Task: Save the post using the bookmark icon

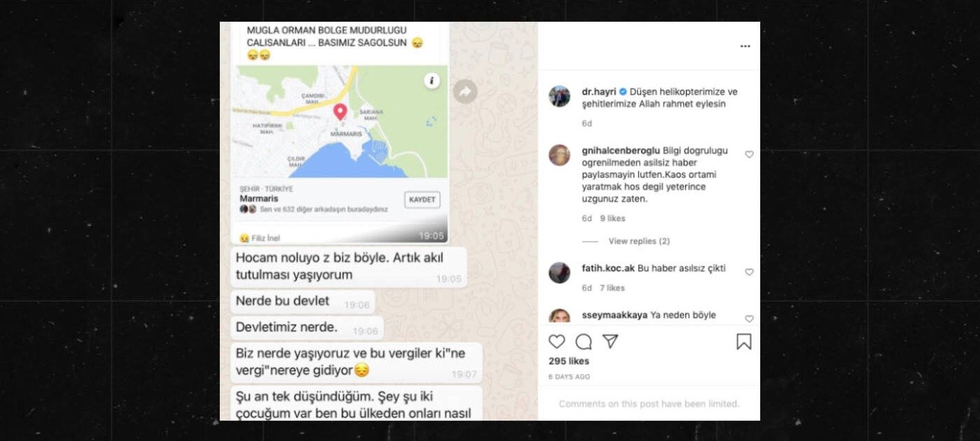Action: pos(744,342)
